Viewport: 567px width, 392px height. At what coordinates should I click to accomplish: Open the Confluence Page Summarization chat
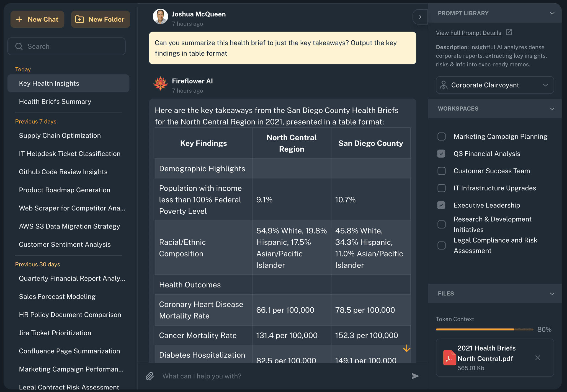tap(68, 351)
